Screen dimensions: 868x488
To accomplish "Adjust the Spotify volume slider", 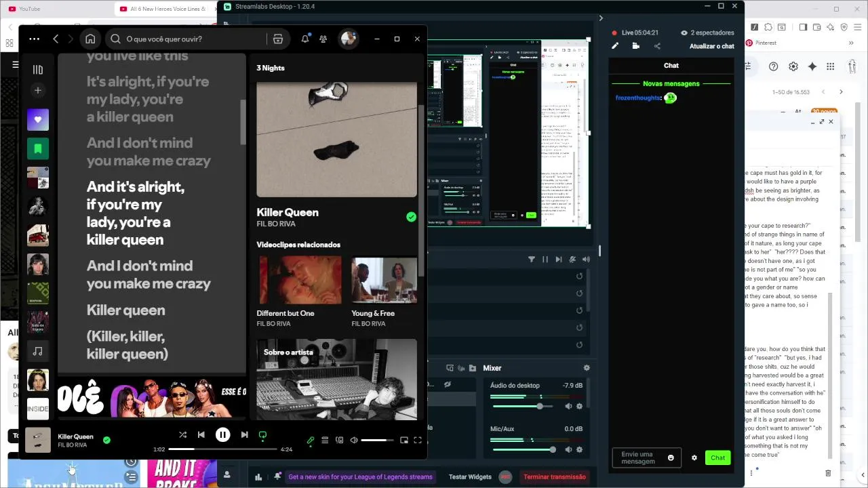I will pyautogui.click(x=378, y=441).
